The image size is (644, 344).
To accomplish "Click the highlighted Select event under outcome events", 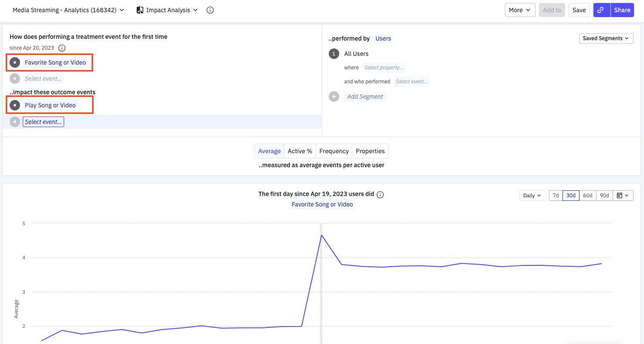I will (43, 122).
